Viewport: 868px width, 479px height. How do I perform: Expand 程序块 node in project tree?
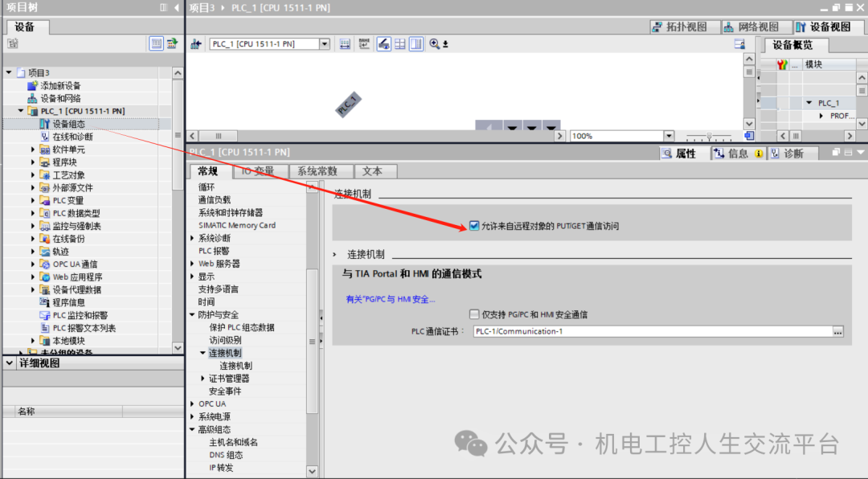coord(33,162)
